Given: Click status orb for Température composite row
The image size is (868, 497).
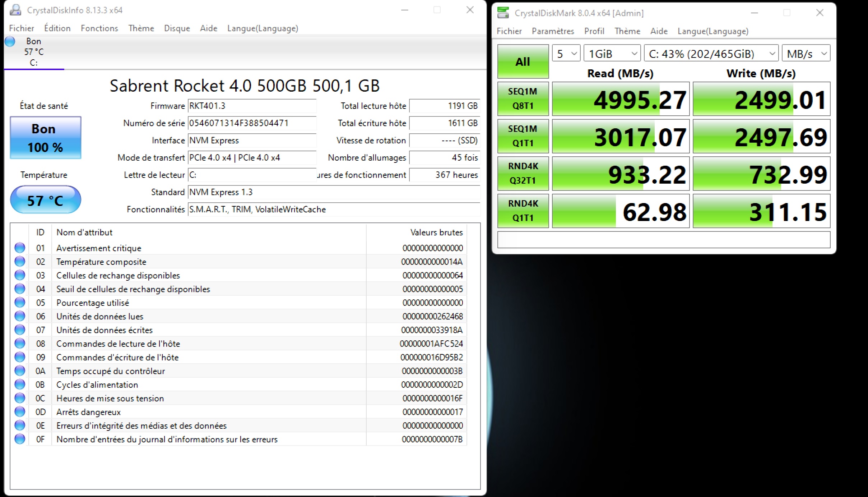Looking at the screenshot, I should (20, 261).
